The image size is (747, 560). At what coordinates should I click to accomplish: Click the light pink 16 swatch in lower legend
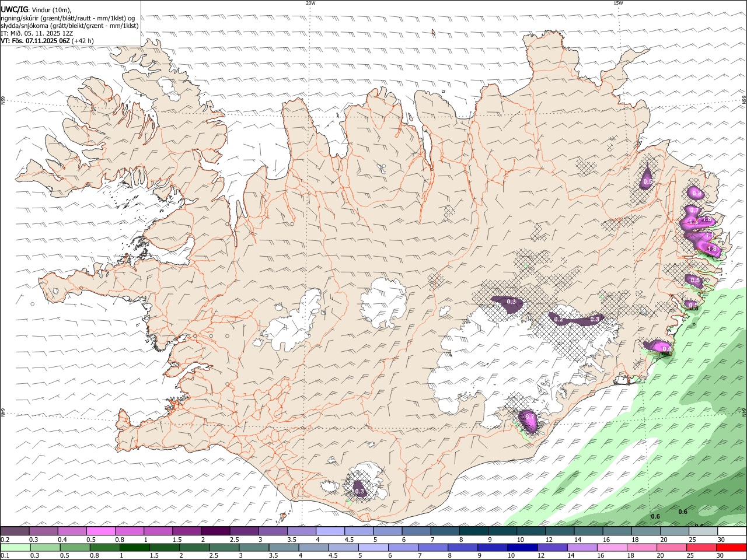[613, 548]
